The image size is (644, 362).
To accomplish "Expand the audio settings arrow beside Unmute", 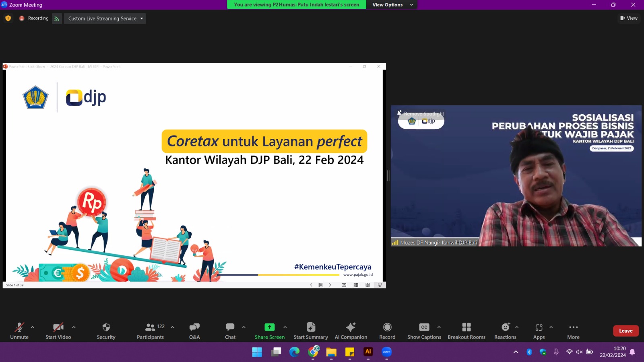I will tap(33, 327).
